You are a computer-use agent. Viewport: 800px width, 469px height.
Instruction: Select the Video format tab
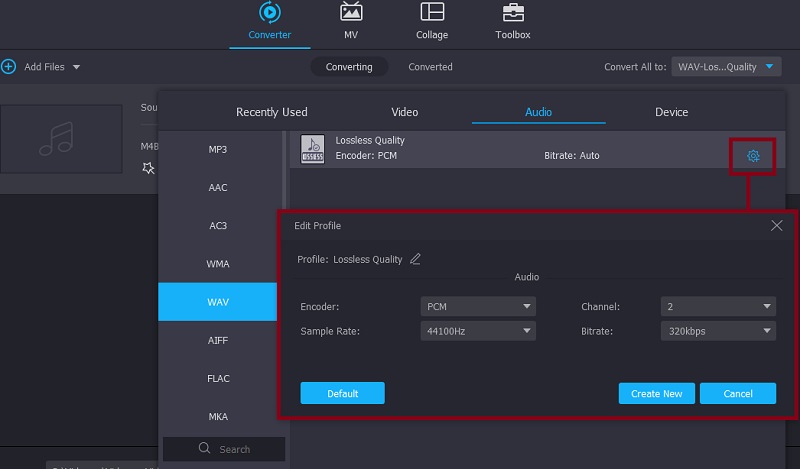(x=405, y=112)
